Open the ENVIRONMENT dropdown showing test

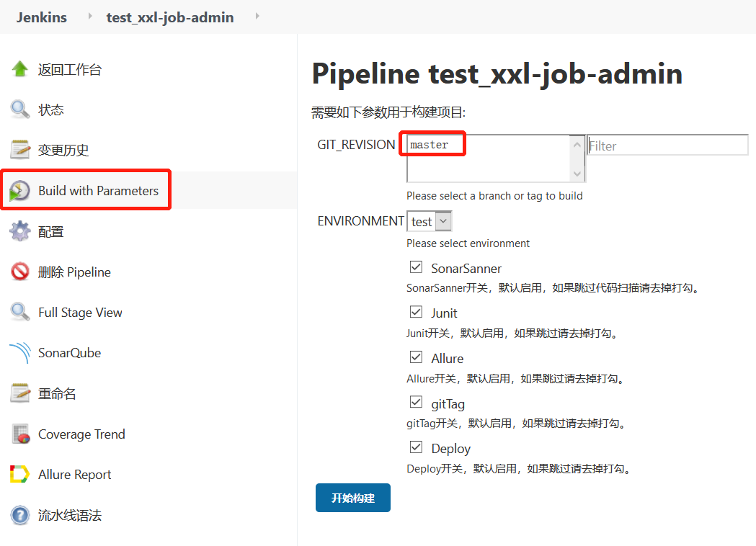[x=430, y=221]
